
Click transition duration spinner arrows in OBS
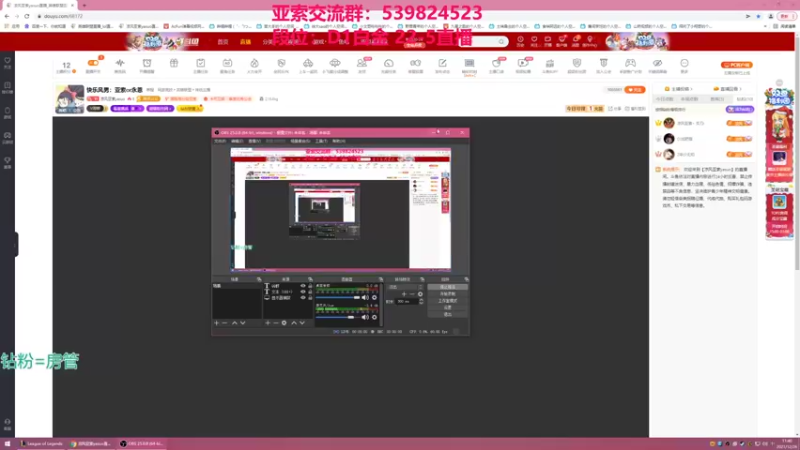tap(421, 302)
